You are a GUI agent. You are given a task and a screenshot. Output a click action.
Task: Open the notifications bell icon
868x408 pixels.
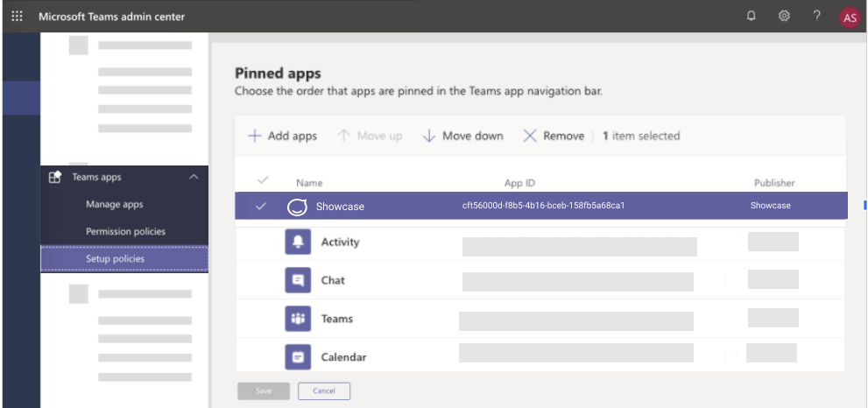coord(752,16)
